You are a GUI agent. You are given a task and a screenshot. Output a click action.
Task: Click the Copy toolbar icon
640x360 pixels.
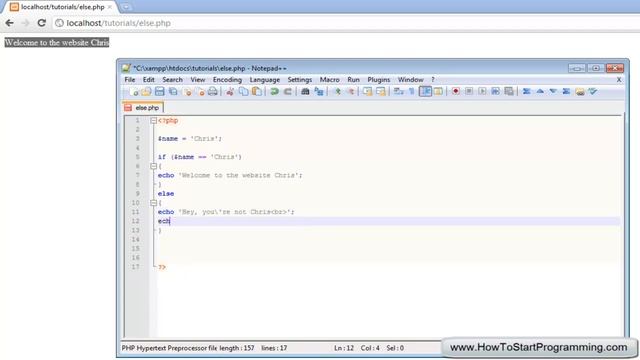pyautogui.click(x=243, y=92)
